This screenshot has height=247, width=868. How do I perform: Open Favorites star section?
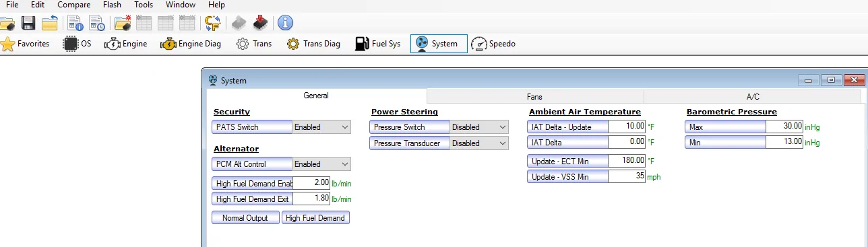[x=26, y=44]
